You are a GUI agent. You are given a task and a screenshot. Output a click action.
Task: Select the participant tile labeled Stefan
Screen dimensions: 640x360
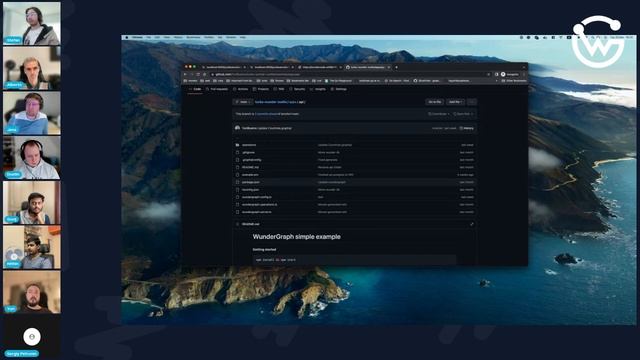31,23
